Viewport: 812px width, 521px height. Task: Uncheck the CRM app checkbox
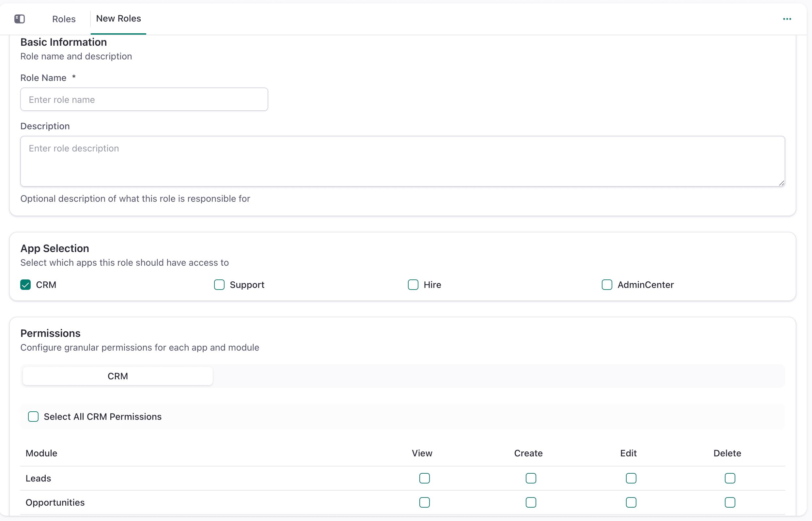(26, 285)
